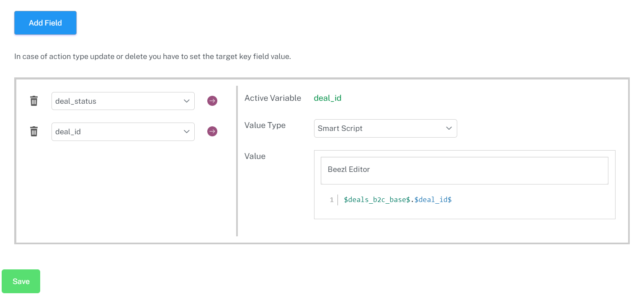Delete the deal_status field row
The width and height of the screenshot is (644, 302).
pyautogui.click(x=34, y=101)
